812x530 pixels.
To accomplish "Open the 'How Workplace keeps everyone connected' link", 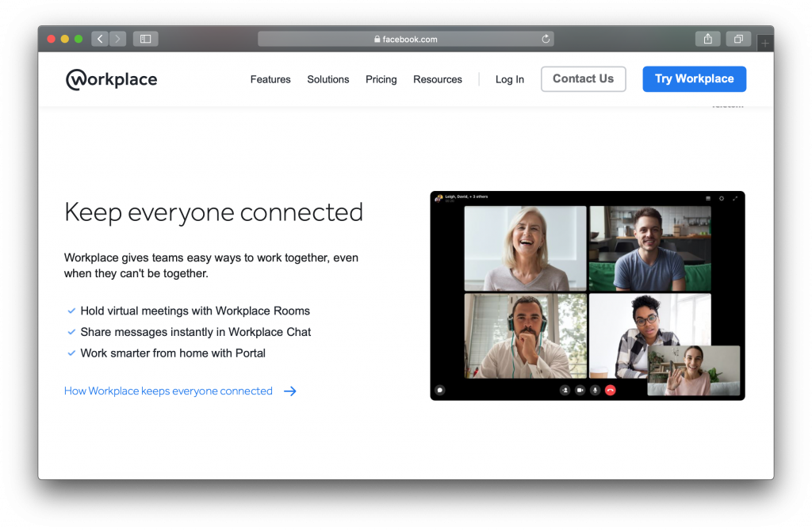I will 168,391.
